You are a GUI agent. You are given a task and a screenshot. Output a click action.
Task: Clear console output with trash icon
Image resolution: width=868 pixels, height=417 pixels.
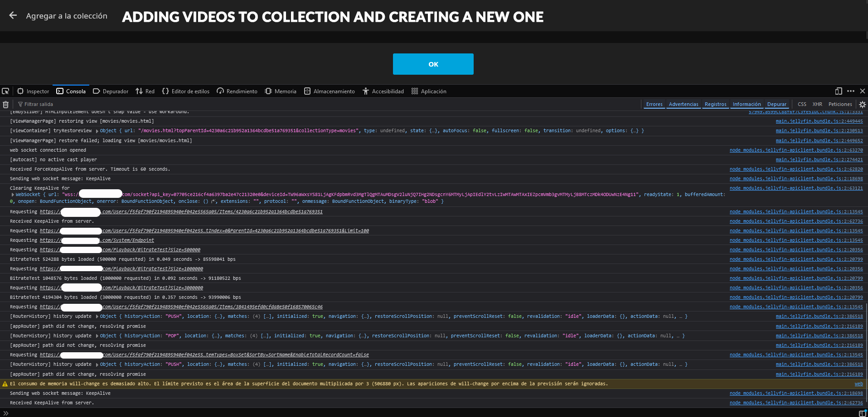pos(5,104)
